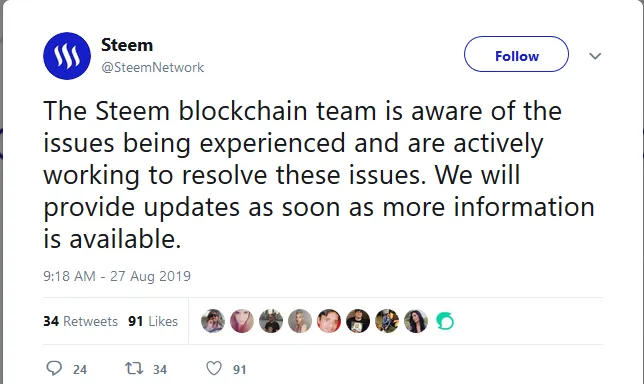Open the third liker's avatar thumbnail
This screenshot has height=384, width=644.
tap(271, 321)
